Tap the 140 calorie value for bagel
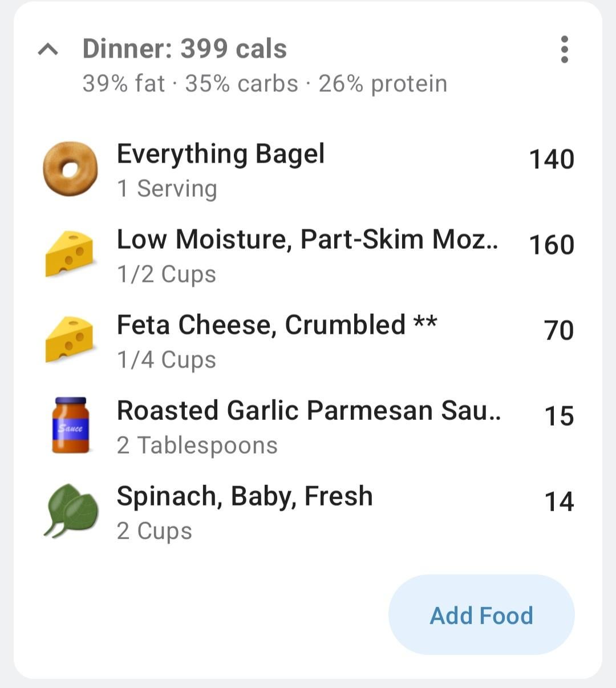616x688 pixels. coord(551,160)
